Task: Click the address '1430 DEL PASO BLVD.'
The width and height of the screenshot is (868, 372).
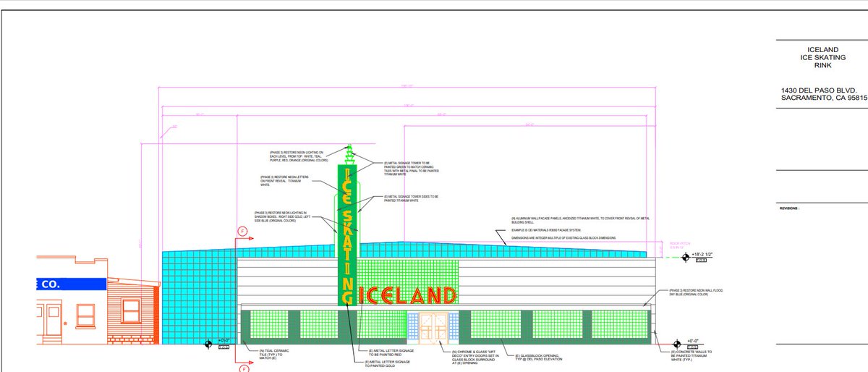Action: [820, 90]
